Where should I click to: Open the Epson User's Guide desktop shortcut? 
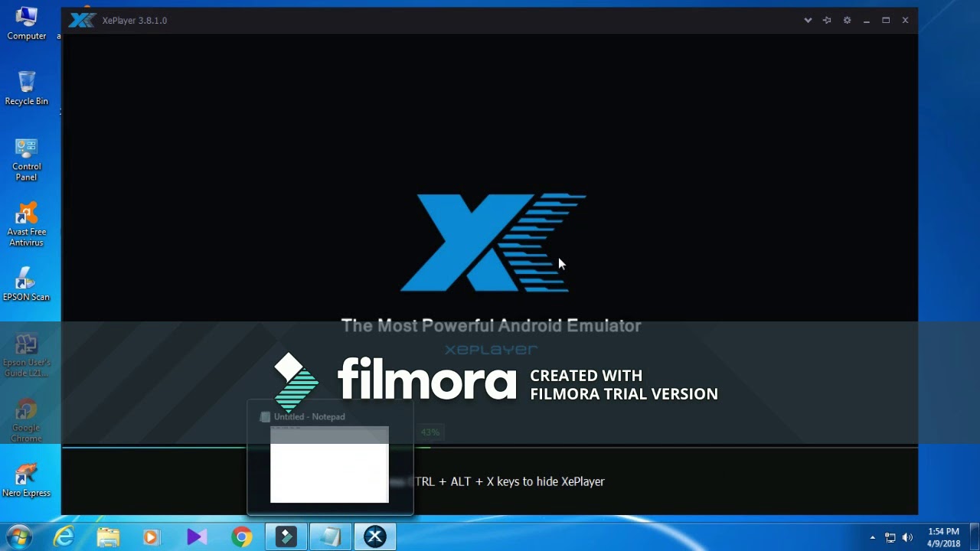coord(27,355)
